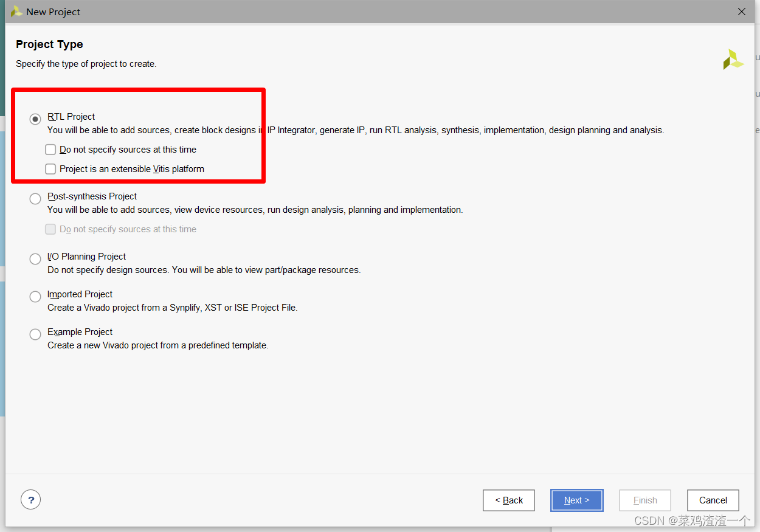Check 'Do not specify sources' under RTL Project
Screen dimensions: 760x532
click(x=50, y=150)
